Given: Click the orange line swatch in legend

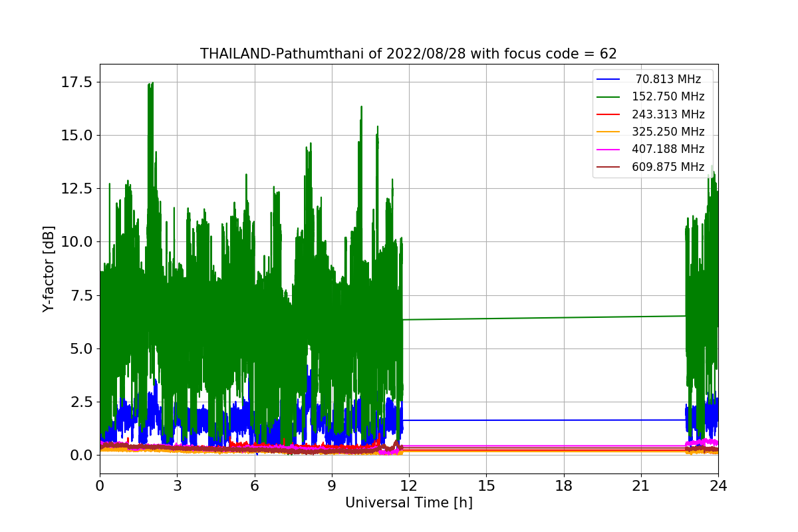Looking at the screenshot, I should (608, 132).
